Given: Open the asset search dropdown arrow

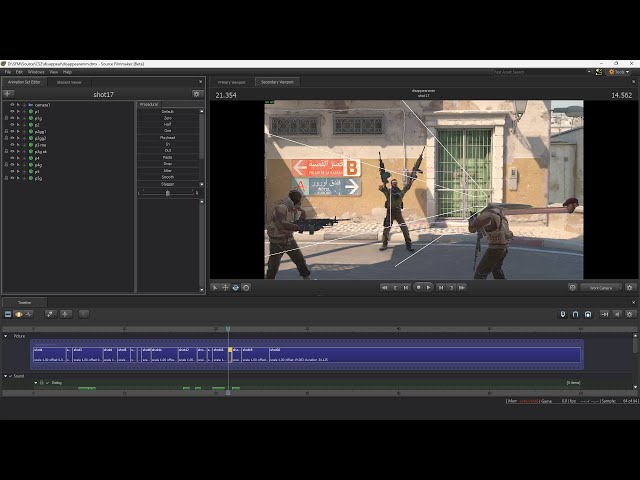Looking at the screenshot, I should pyautogui.click(x=589, y=72).
